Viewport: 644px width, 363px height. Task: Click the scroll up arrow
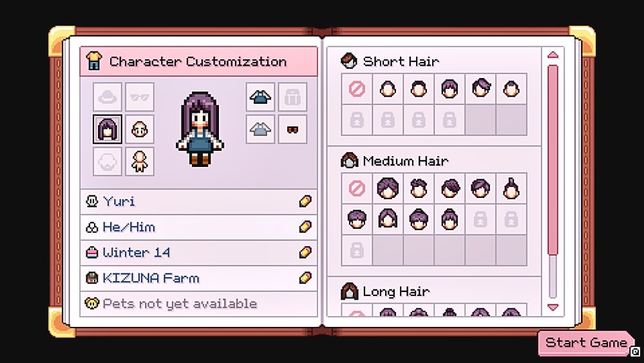point(553,55)
